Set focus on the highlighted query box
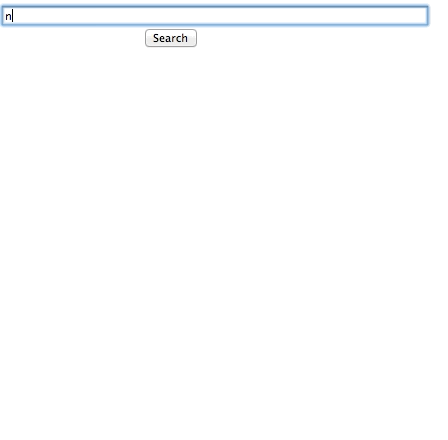Viewport: 448px width, 440px height. tap(215, 15)
